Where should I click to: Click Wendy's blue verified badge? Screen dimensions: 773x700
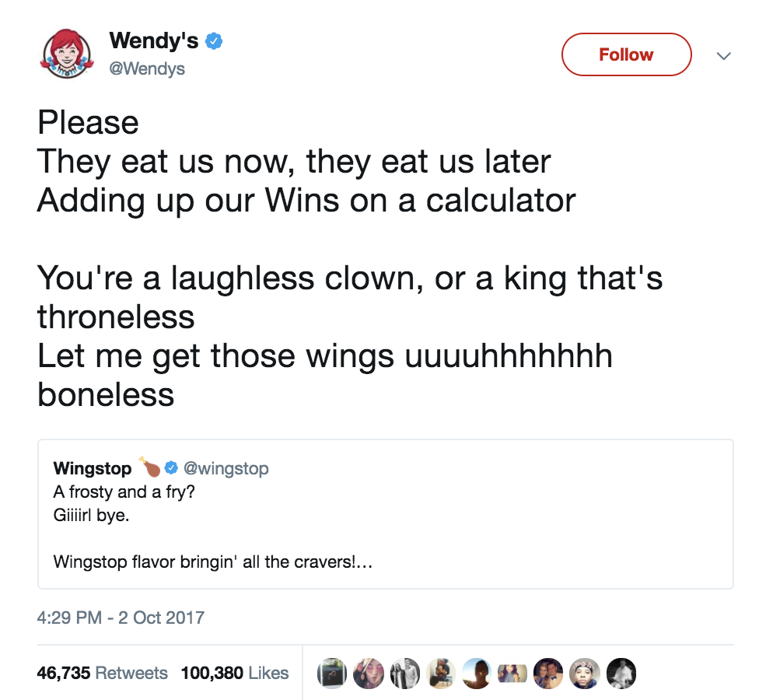214,41
